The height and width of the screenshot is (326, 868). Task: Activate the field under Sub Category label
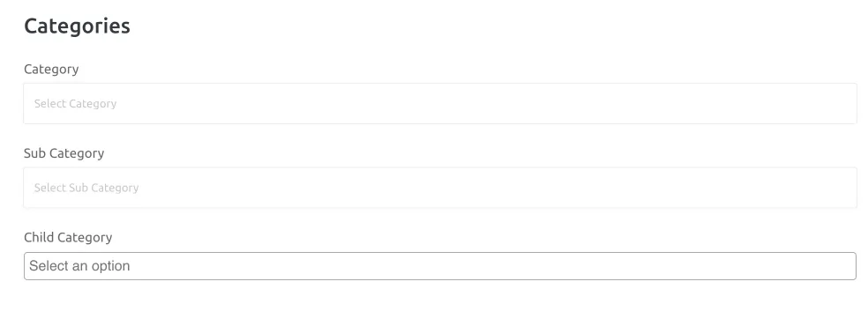click(440, 188)
